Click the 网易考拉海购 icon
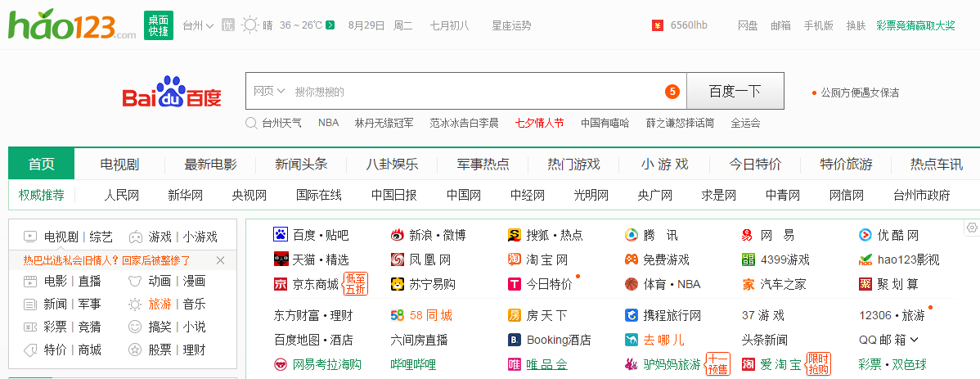The width and height of the screenshot is (980, 379). [280, 364]
